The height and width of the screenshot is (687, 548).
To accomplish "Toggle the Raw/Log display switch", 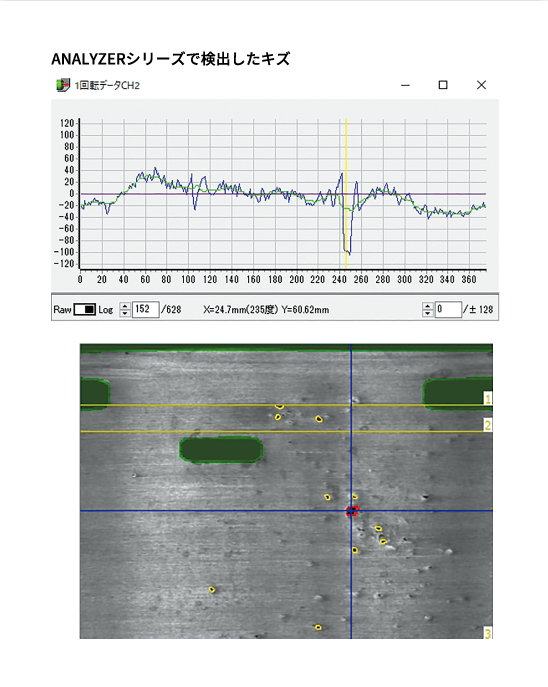I will pos(85,309).
